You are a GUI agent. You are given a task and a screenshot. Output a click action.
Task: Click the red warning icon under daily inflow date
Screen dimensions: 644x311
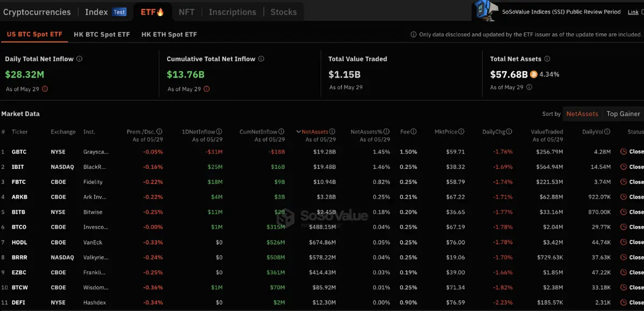pyautogui.click(x=45, y=89)
